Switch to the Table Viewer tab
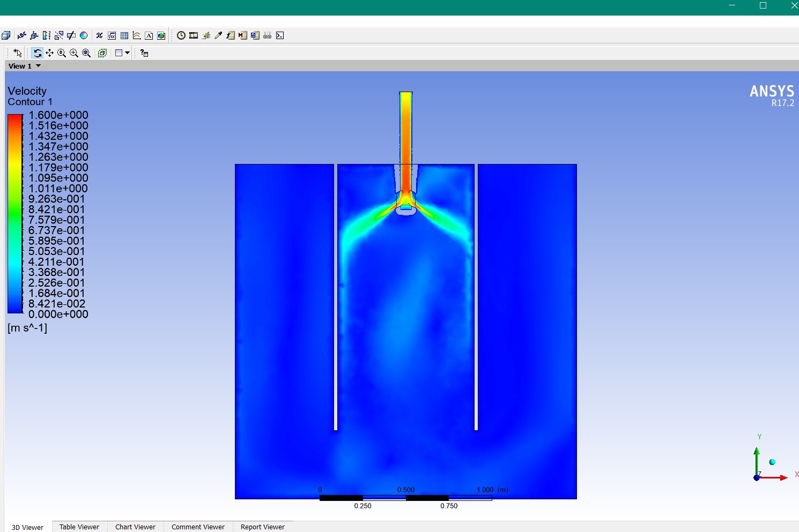 click(79, 527)
